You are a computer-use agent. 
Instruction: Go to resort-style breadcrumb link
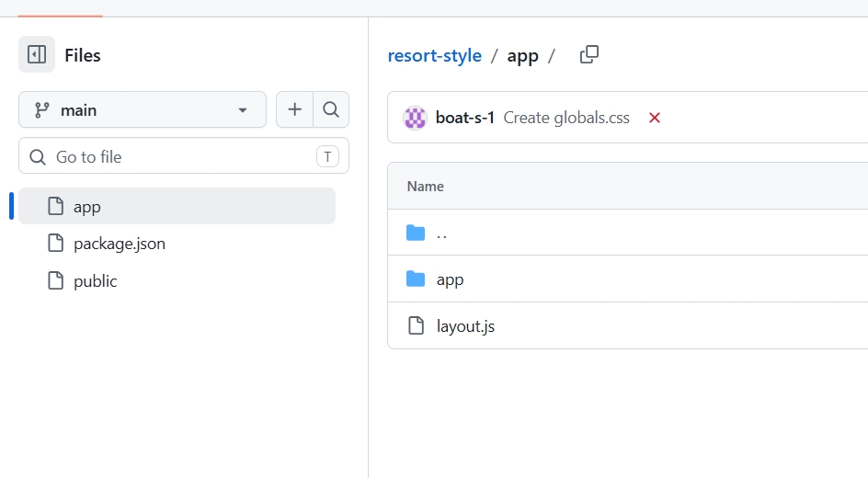click(x=435, y=55)
